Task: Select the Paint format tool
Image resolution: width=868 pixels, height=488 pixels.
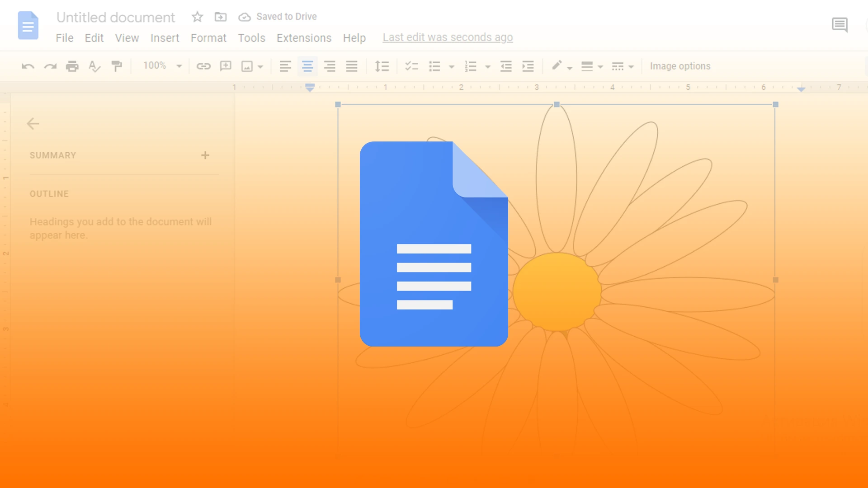Action: (117, 66)
